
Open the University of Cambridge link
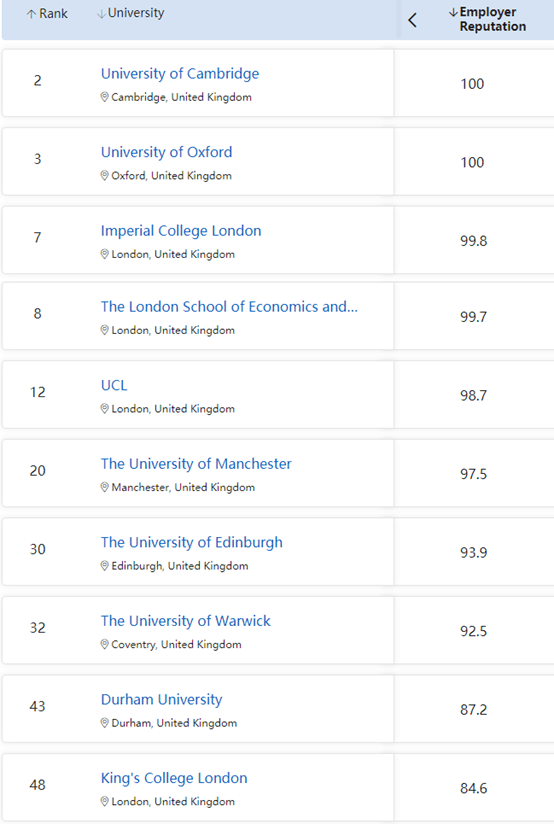click(x=180, y=74)
